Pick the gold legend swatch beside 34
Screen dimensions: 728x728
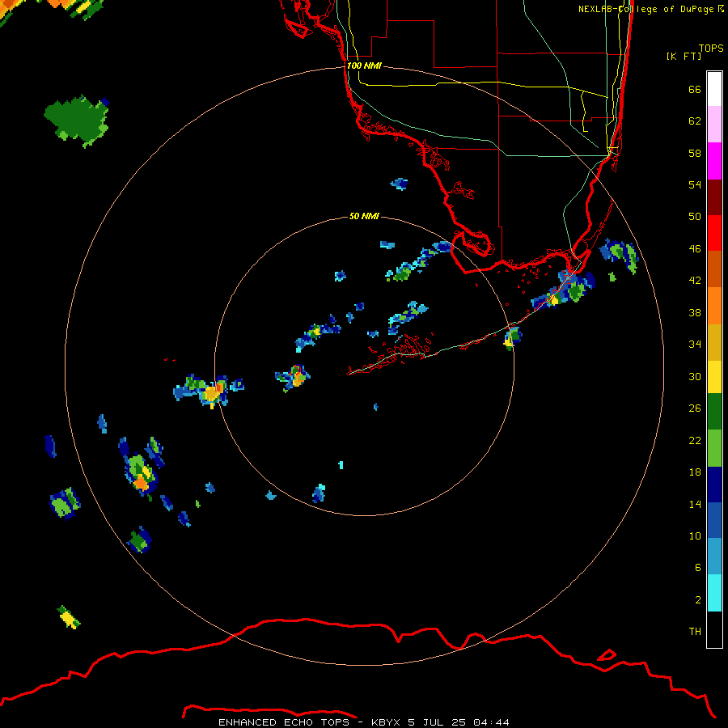click(x=714, y=343)
